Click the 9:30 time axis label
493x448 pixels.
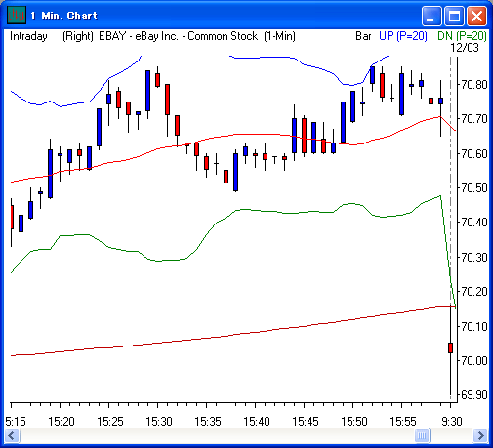tap(452, 422)
